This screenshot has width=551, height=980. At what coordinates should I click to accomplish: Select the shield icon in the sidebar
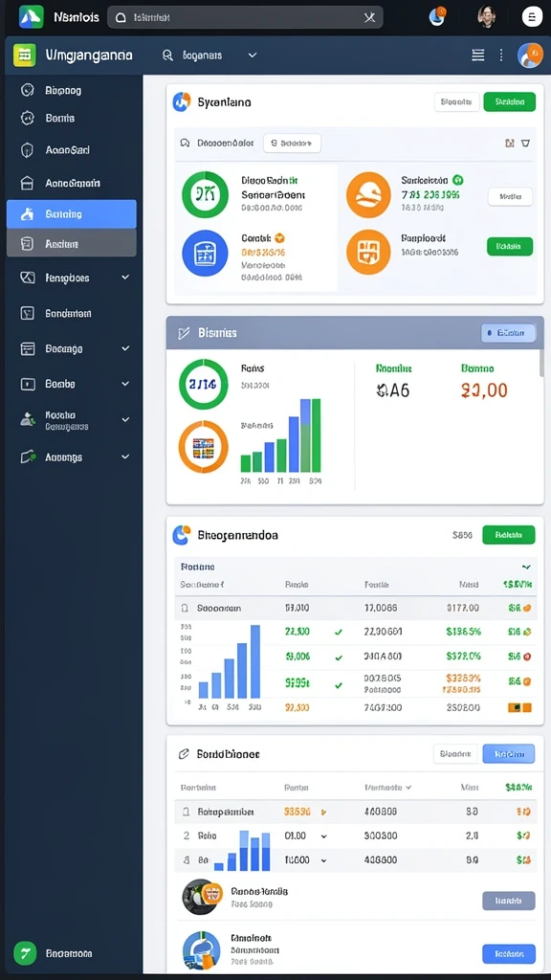(x=27, y=150)
